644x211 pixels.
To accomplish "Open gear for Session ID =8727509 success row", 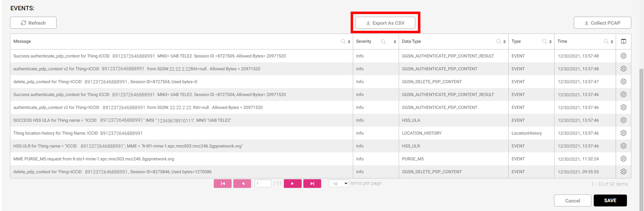I will coord(624,56).
